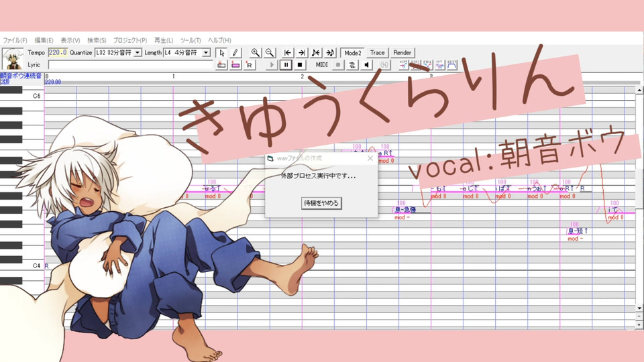Click the scroll up arrow of vertical scrollbar
Screen dimensions: 644x362
click(639, 89)
